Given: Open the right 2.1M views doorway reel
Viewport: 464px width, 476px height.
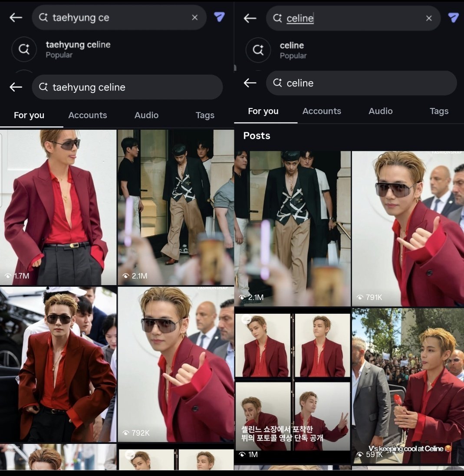Looking at the screenshot, I should pos(293,229).
